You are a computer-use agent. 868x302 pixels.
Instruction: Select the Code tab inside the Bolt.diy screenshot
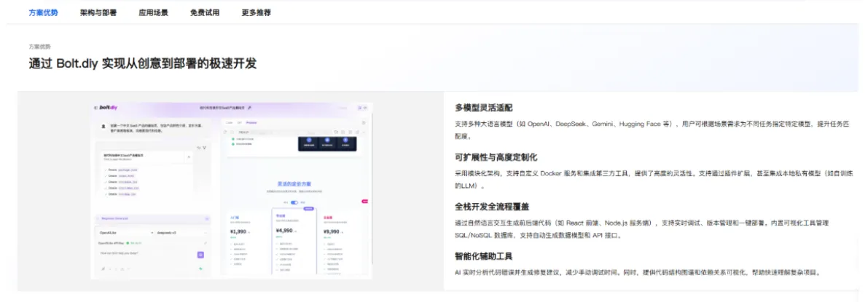click(229, 123)
